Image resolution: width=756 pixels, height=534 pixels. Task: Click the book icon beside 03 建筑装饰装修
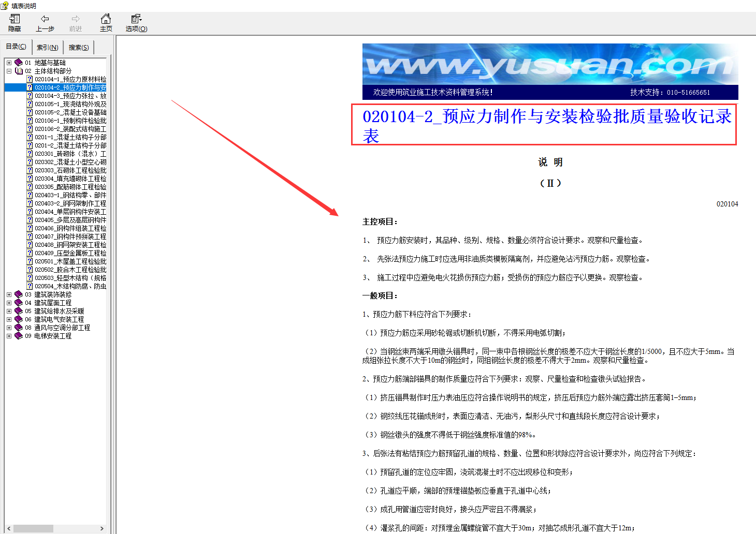19,294
